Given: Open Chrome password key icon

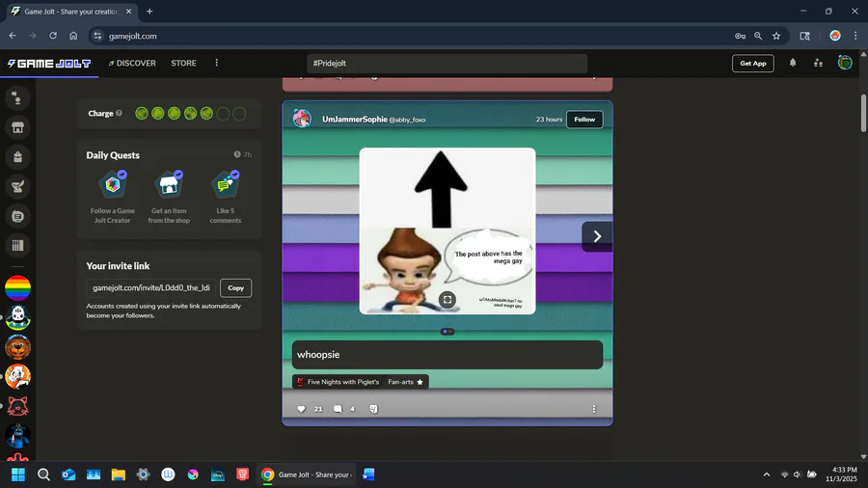Looking at the screenshot, I should (740, 36).
